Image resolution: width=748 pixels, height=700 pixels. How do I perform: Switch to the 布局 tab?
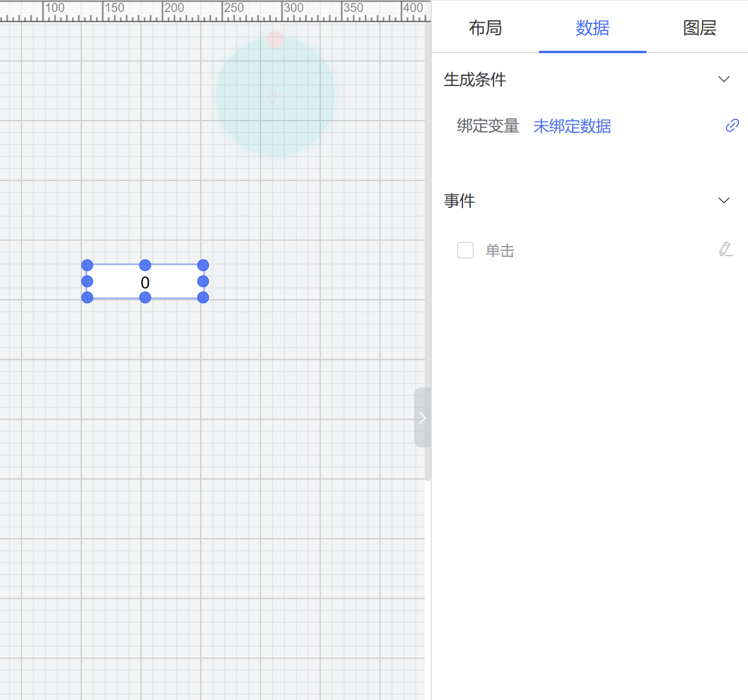[x=485, y=27]
